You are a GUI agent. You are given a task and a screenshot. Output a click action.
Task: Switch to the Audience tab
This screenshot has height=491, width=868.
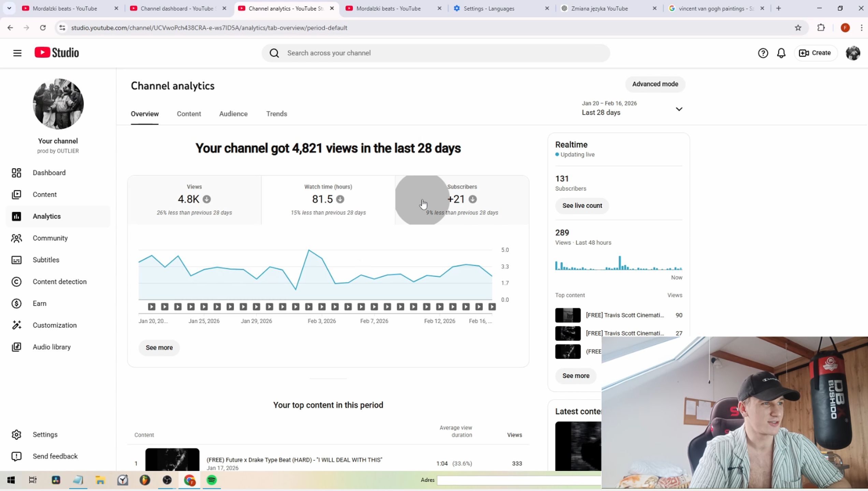tap(233, 114)
